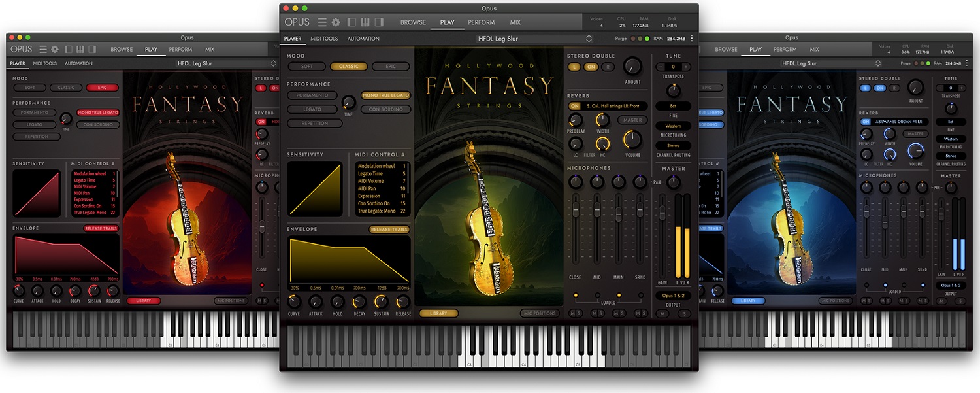Select Epic mood in center window
Image resolution: width=980 pixels, height=393 pixels.
(x=391, y=67)
